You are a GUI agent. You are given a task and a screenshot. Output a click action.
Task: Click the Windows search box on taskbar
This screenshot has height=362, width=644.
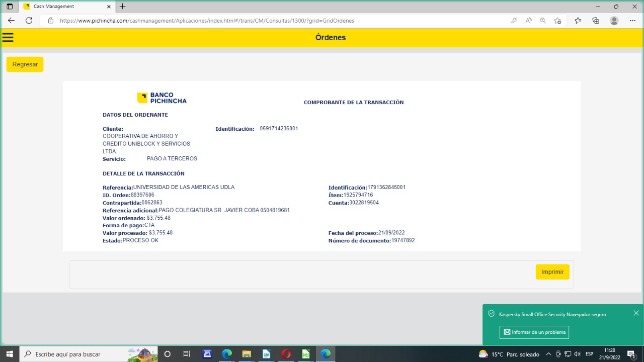coord(80,354)
